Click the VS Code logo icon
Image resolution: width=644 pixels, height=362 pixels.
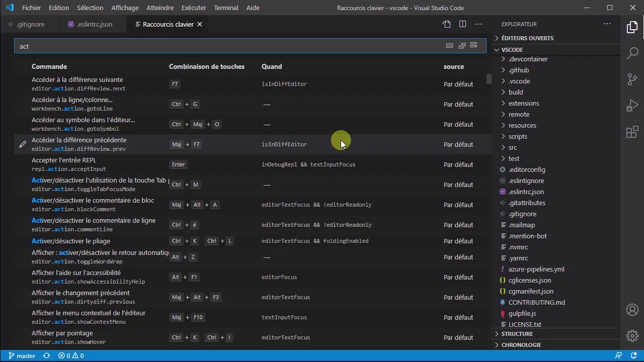coord(10,8)
